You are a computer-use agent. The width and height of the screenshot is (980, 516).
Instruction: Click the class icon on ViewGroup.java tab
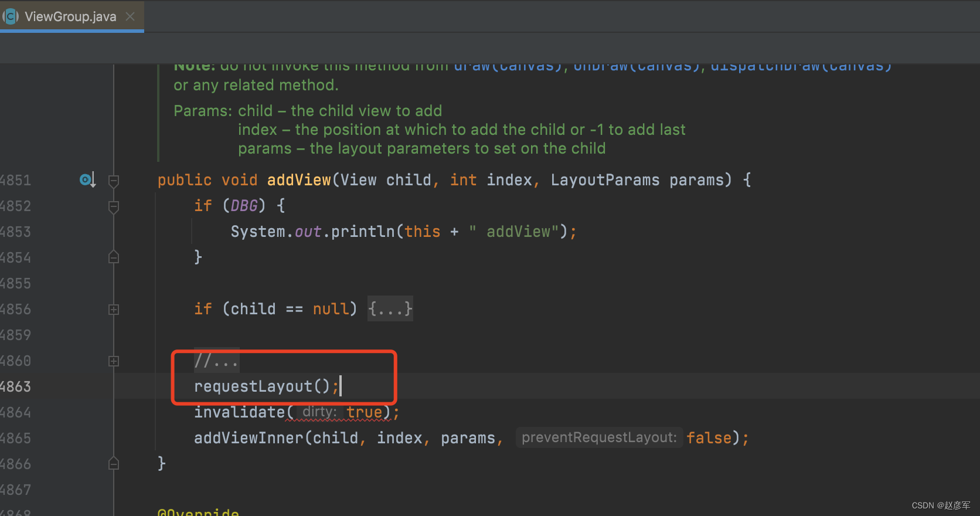11,16
